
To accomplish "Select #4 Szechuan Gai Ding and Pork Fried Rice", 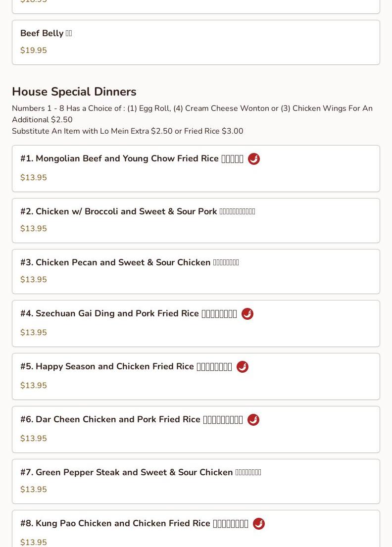I will [x=196, y=323].
